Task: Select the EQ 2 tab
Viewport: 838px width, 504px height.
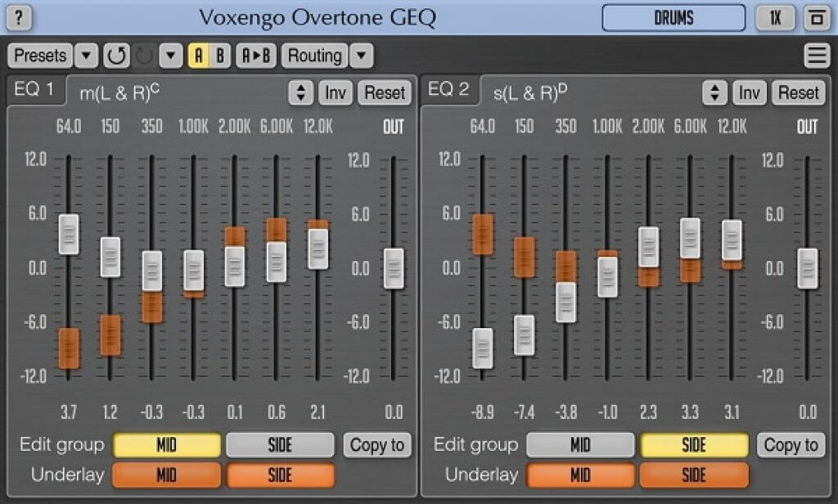Action: (x=450, y=90)
